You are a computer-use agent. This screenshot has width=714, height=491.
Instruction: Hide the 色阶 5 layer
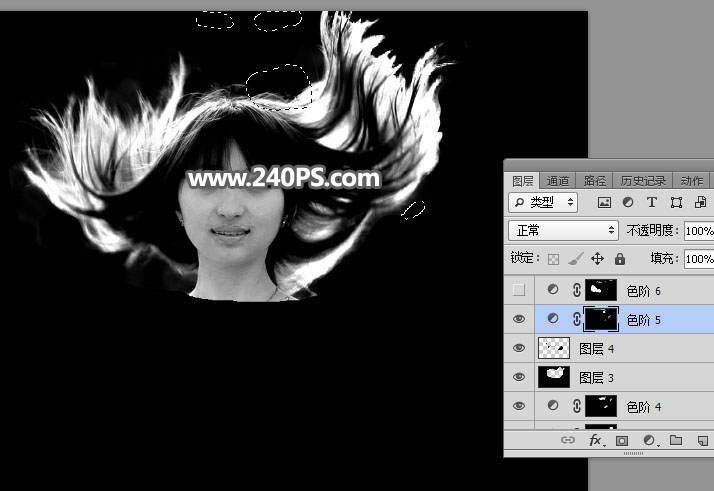pos(518,319)
